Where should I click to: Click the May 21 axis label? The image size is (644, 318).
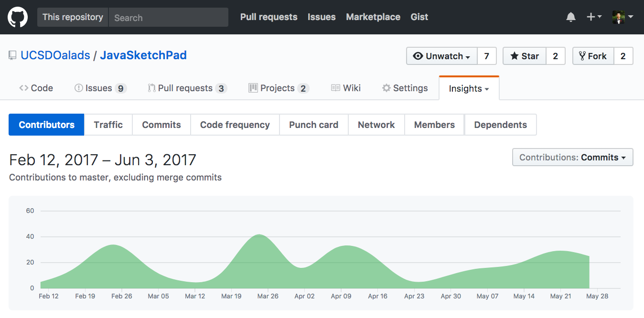(x=560, y=296)
